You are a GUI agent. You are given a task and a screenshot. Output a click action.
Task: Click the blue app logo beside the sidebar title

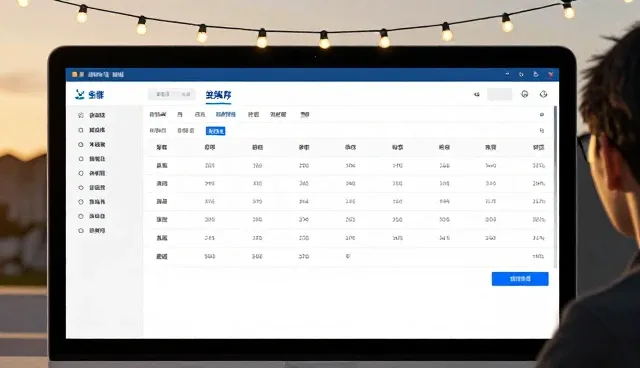click(80, 95)
